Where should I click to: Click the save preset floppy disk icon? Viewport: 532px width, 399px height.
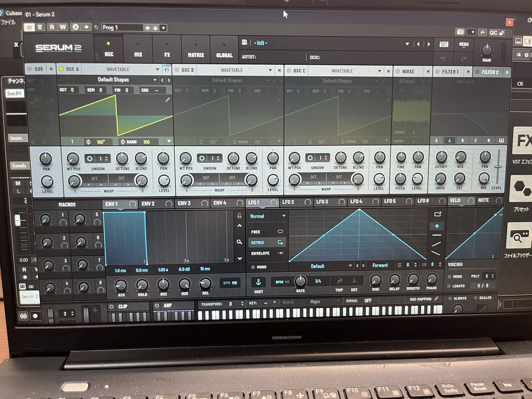(x=244, y=43)
